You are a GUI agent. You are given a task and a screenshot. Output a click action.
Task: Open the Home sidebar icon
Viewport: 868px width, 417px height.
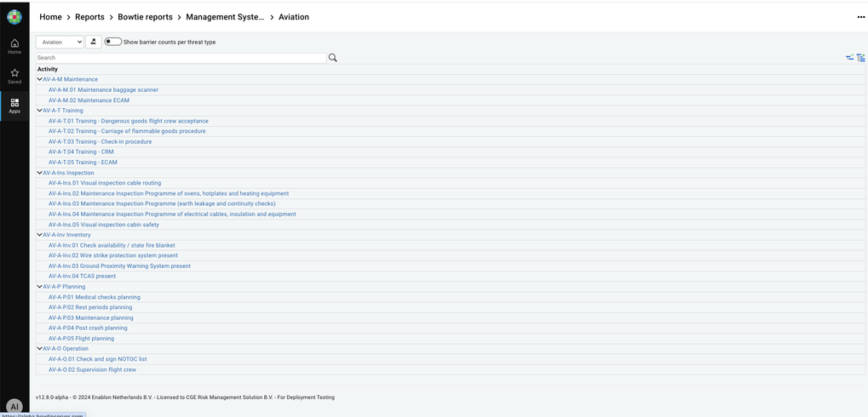[14, 46]
